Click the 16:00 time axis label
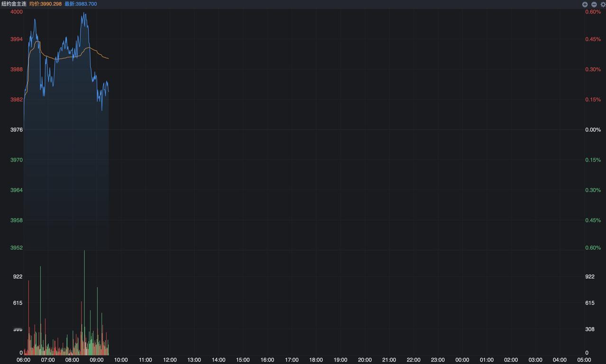The width and height of the screenshot is (606, 364). [x=267, y=360]
